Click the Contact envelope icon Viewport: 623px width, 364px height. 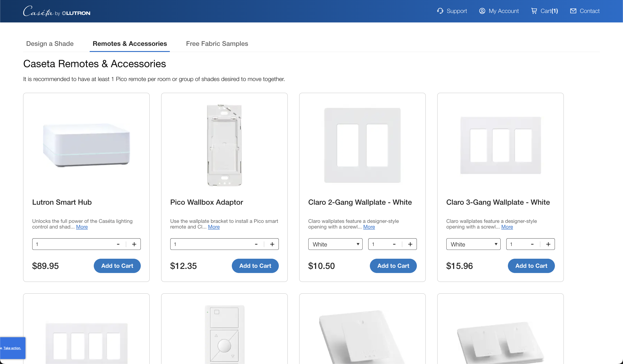pos(573,11)
